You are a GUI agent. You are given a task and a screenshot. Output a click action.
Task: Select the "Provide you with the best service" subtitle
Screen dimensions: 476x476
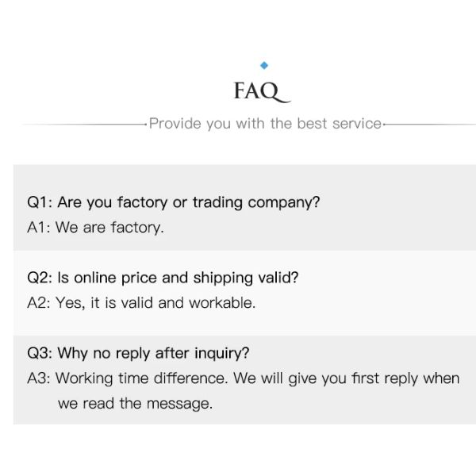coord(265,124)
